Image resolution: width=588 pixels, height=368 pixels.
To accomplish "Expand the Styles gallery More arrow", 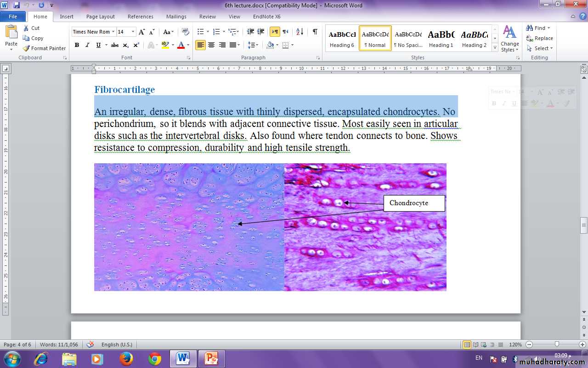I will click(x=495, y=47).
